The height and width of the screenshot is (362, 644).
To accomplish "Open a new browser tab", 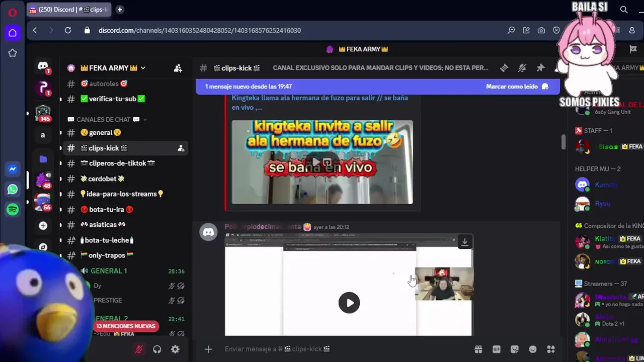I will 120,9.
